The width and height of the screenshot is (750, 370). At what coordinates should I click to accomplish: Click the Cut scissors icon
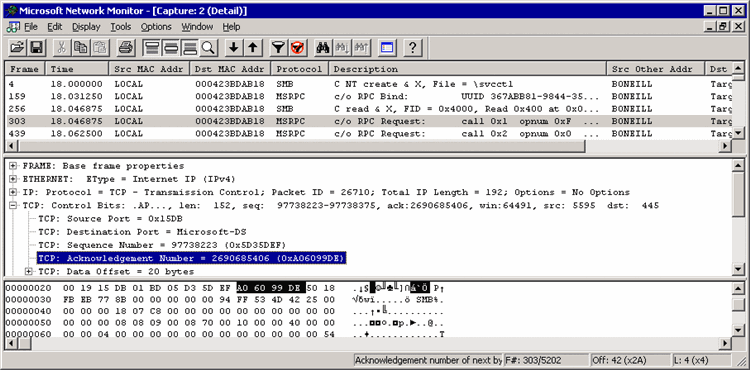pos(61,47)
